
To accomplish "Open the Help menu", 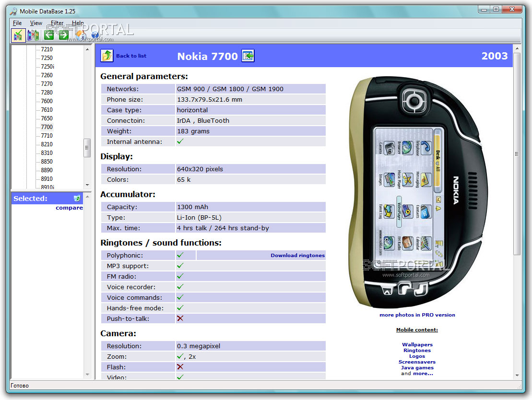I will tap(78, 23).
